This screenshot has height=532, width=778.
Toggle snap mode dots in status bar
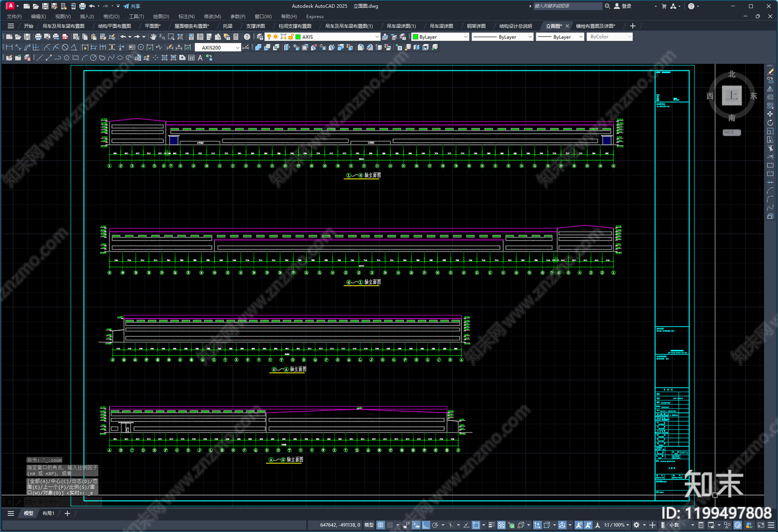[x=390, y=525]
